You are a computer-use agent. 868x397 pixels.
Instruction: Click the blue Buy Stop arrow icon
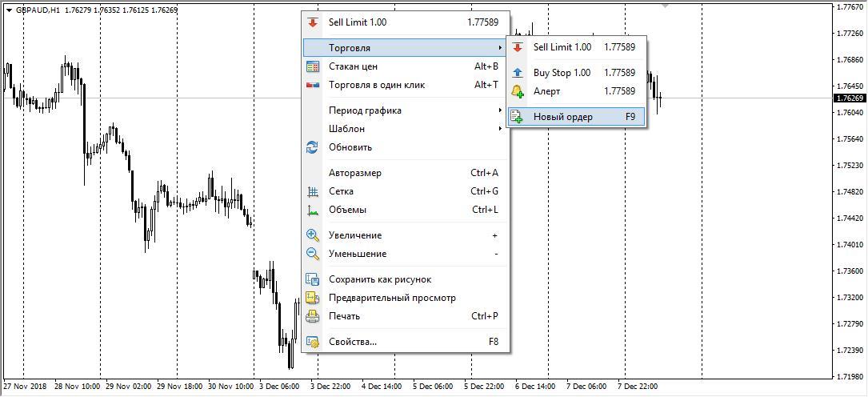pyautogui.click(x=518, y=73)
